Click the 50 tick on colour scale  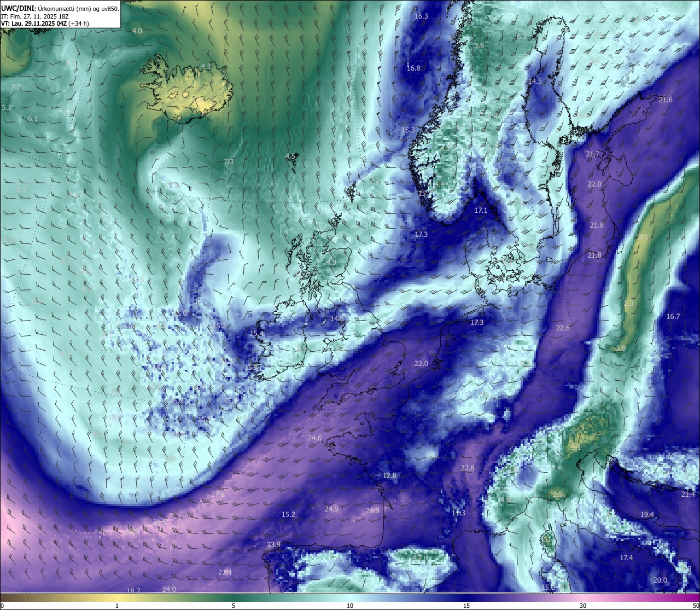[x=696, y=606]
